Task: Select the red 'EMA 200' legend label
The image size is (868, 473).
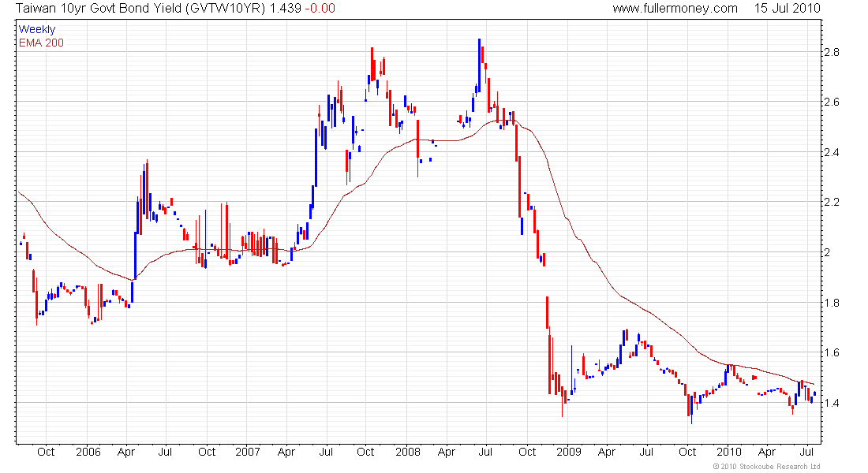Action: point(42,43)
